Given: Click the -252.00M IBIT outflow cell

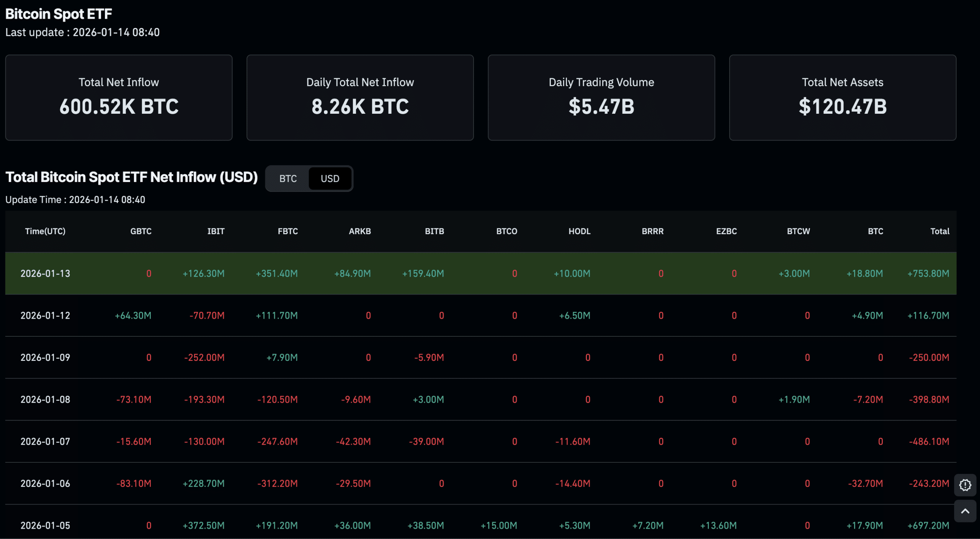Looking at the screenshot, I should [204, 357].
